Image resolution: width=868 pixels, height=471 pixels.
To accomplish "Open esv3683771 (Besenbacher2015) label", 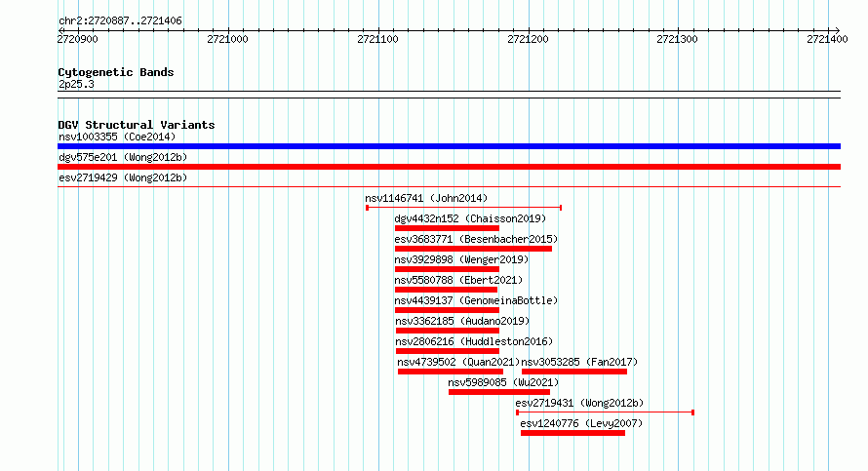I will 476,239.
